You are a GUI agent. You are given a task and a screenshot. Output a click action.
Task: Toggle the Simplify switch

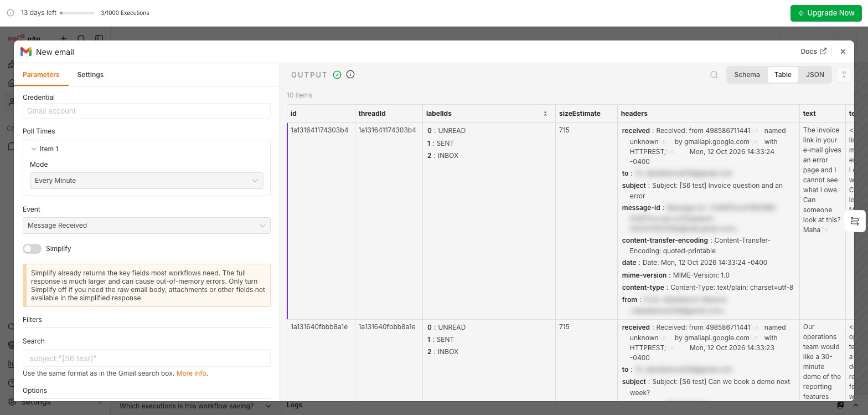click(x=32, y=249)
